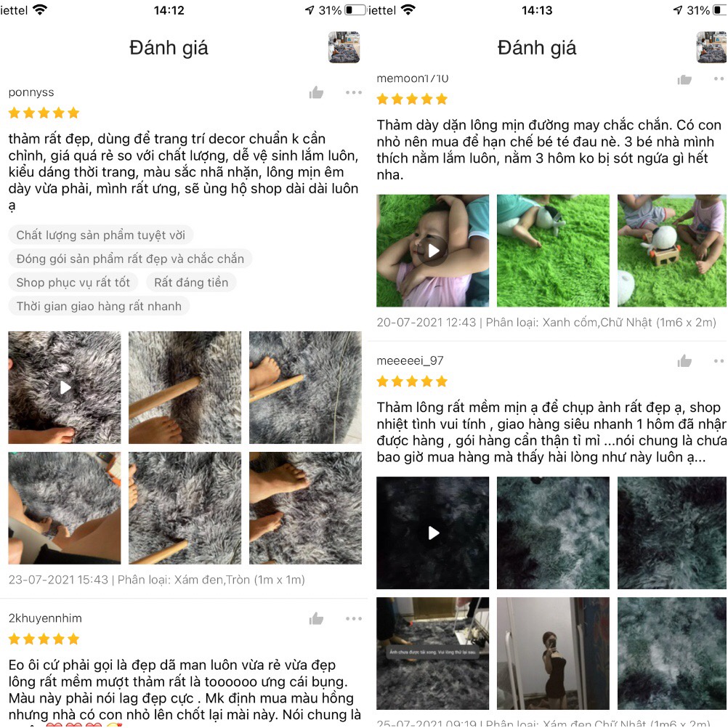Open photo of kids with toy on green rug
Viewport: 728px width, 728px height.
(672, 251)
